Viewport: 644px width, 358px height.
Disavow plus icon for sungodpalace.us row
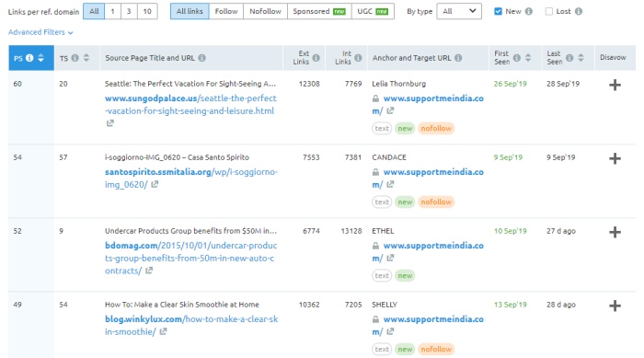[615, 85]
